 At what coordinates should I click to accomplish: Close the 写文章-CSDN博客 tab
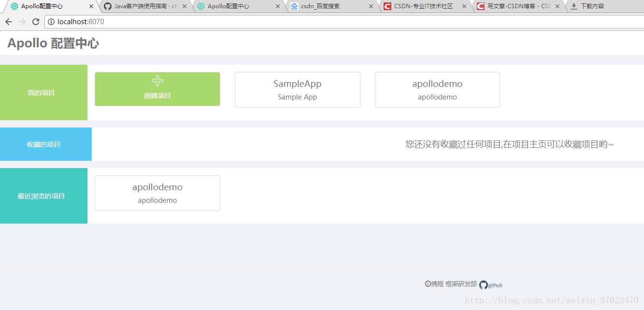coord(558,6)
